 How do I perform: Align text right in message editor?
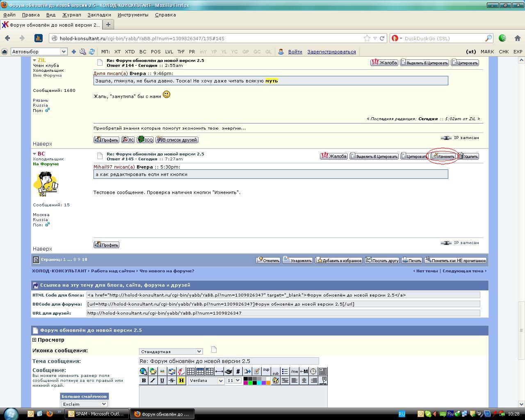coord(314,381)
